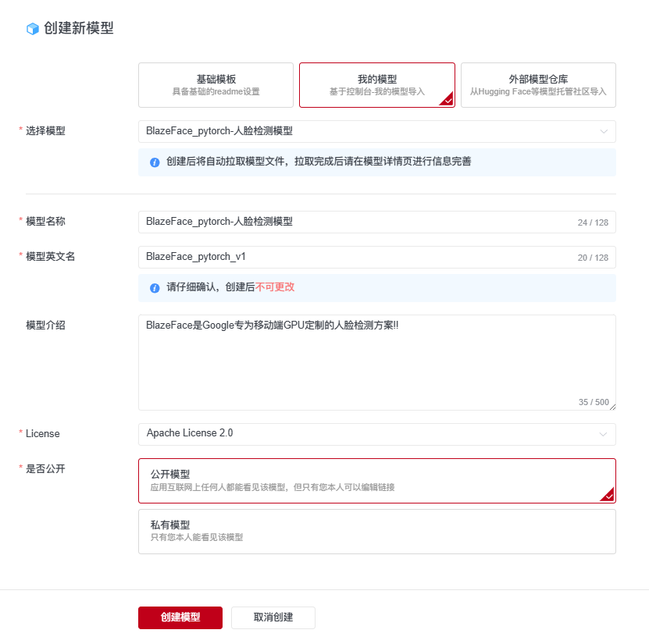
Task: Click the red checkmark on 公开模型 option
Action: tap(607, 496)
